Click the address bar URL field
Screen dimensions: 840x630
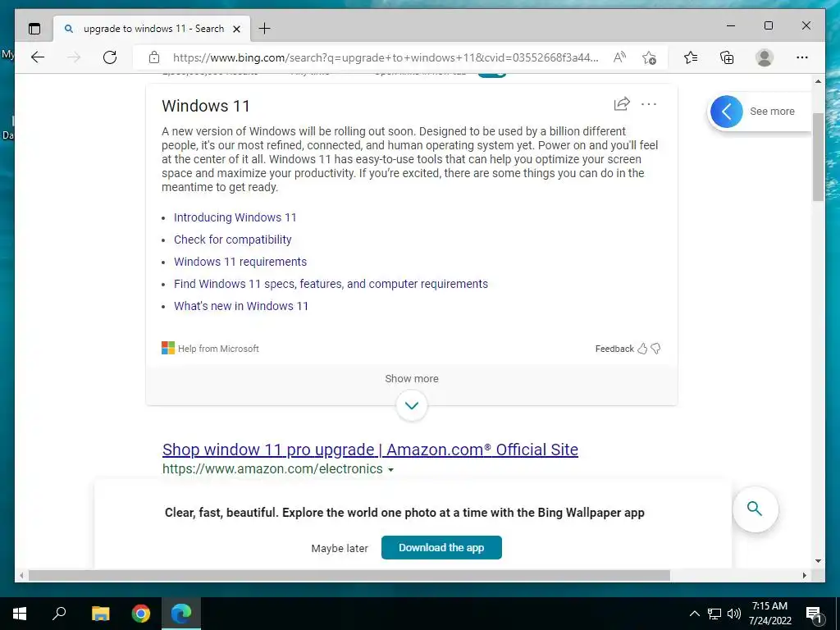click(x=386, y=57)
